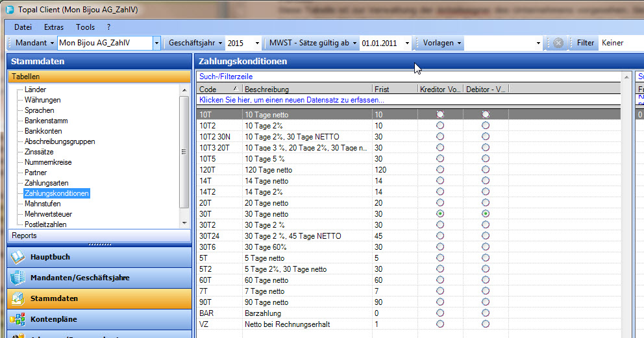Click the Kontenpläne chart icon

(x=18, y=320)
